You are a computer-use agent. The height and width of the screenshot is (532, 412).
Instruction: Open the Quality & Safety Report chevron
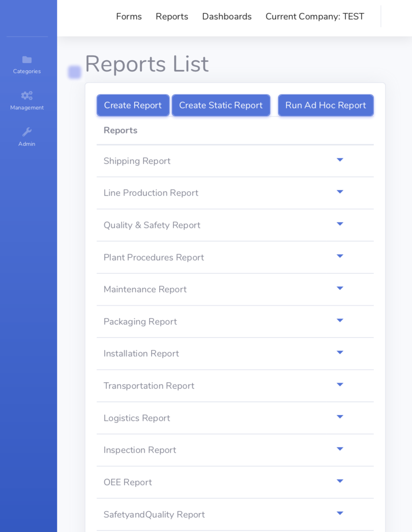click(x=340, y=224)
